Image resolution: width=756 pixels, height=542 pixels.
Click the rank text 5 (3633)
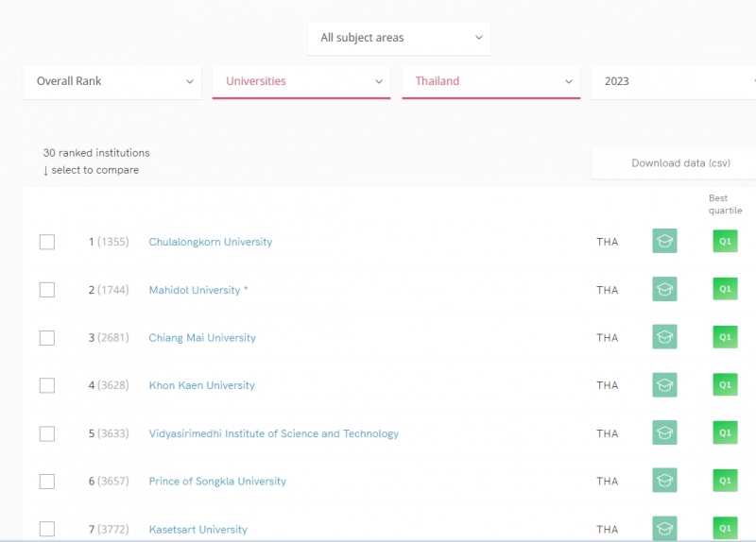click(x=109, y=433)
